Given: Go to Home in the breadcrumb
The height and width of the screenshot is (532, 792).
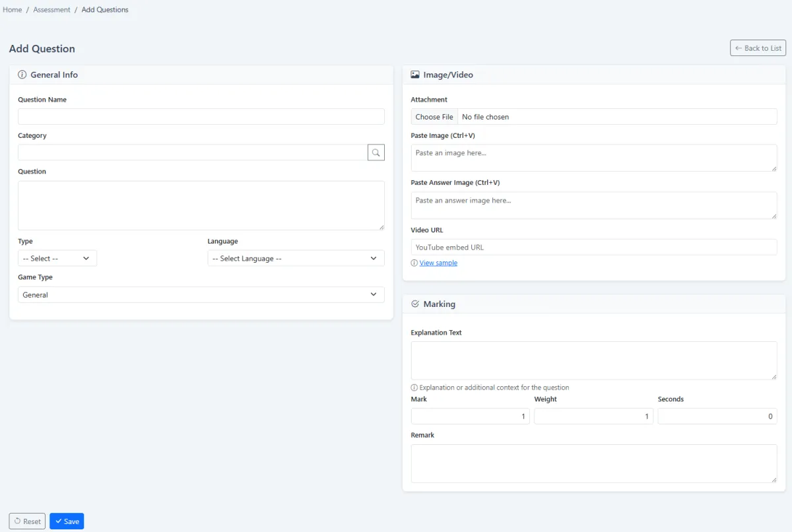Looking at the screenshot, I should [x=13, y=10].
